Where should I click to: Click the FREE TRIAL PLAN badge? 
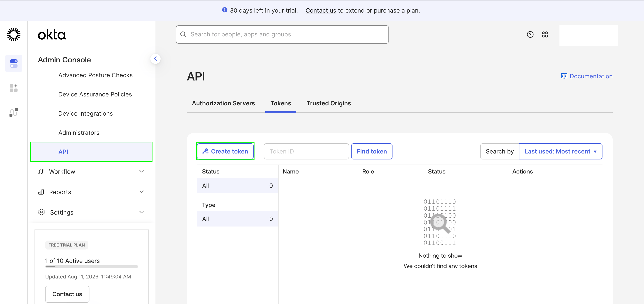point(66,245)
